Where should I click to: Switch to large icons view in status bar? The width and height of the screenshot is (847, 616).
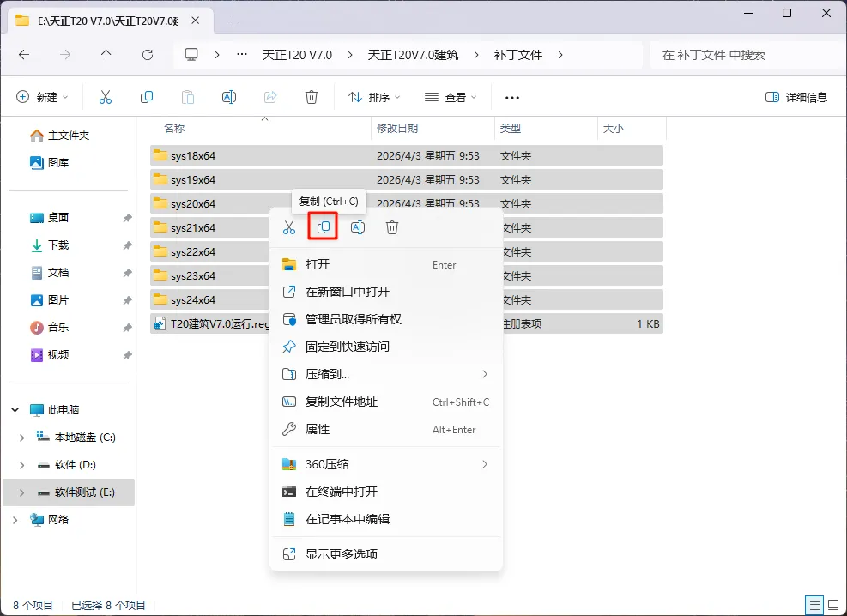(x=833, y=606)
